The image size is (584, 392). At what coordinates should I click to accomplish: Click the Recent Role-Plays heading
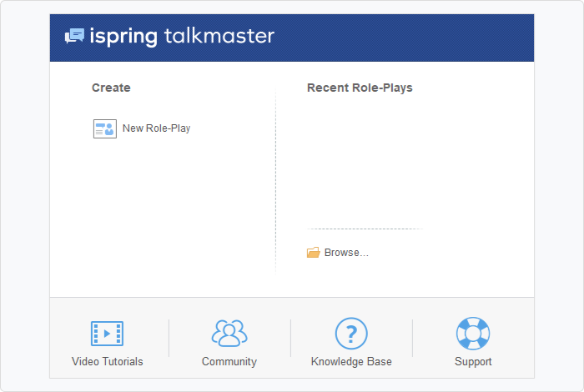[360, 88]
